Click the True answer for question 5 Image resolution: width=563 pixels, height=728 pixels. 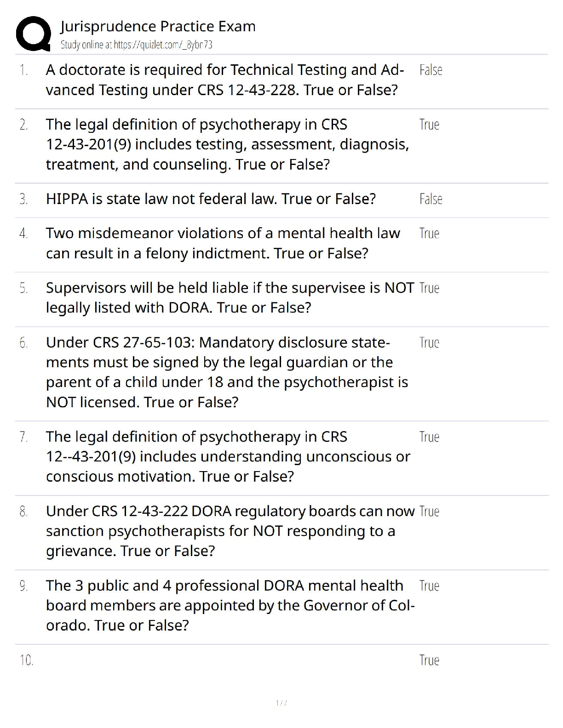429,288
